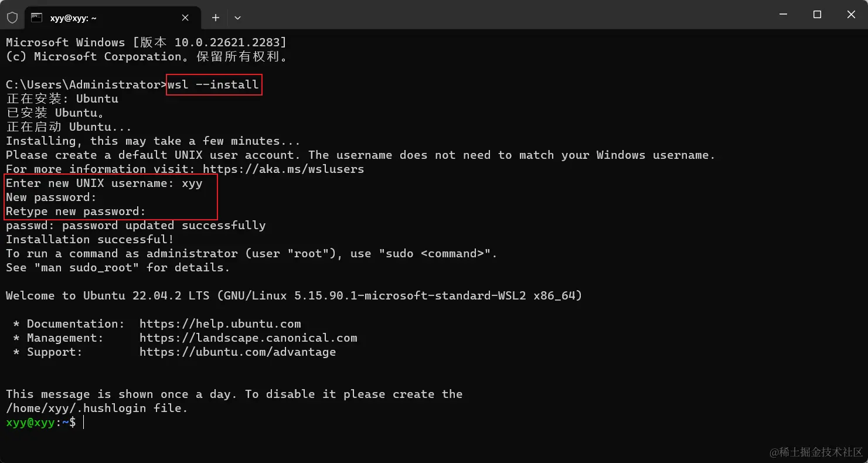Open the aka.ms/wslusers link
This screenshot has width=868, height=463.
click(x=283, y=169)
